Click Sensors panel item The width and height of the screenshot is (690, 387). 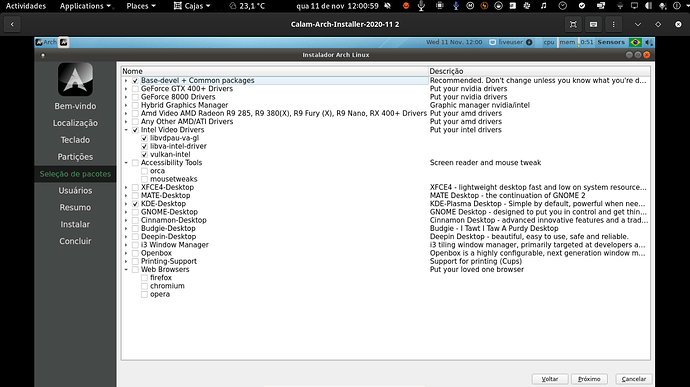click(611, 42)
